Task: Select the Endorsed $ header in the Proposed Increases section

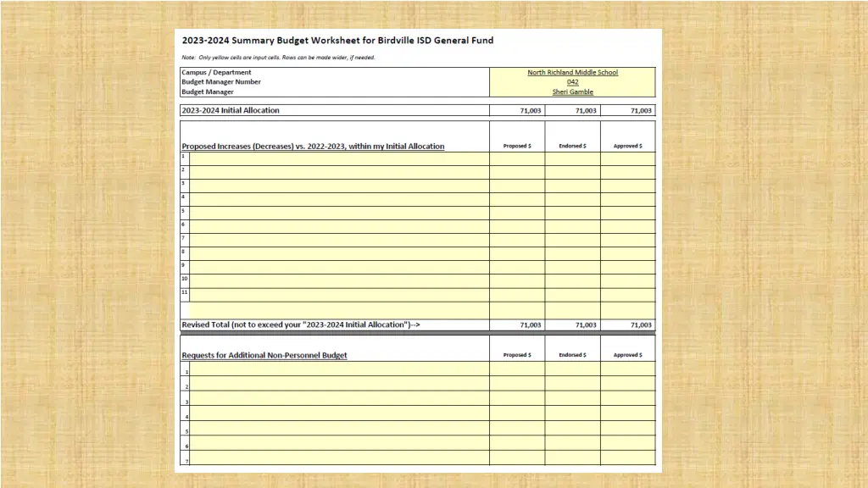Action: point(572,147)
